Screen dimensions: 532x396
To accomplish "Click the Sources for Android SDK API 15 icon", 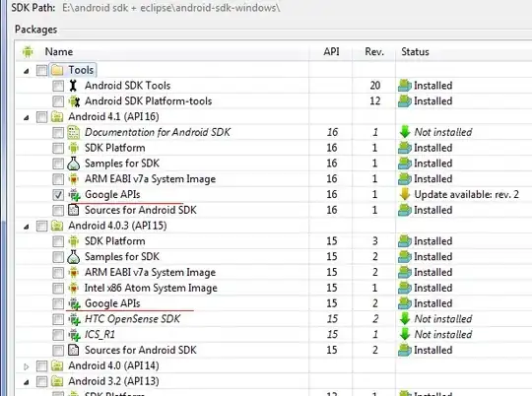I will click(74, 350).
